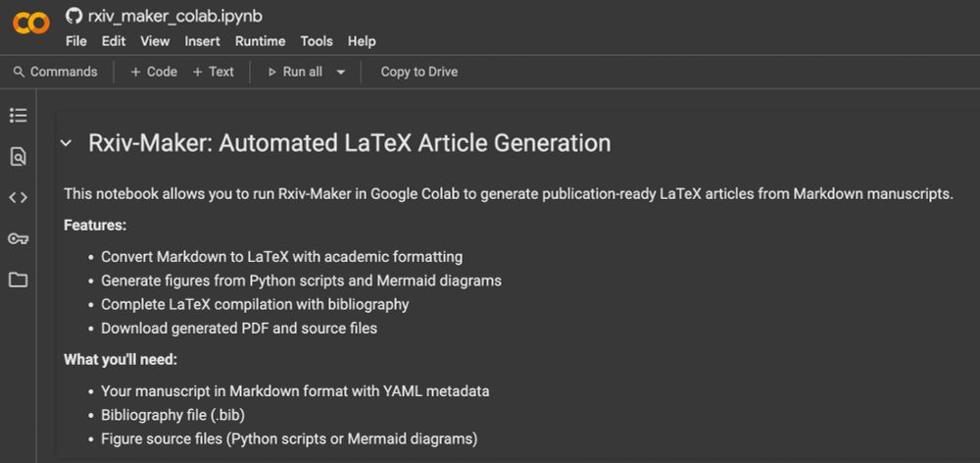Click the rxiv_maker_colab.ipynb notebook title
Viewport: 980px width, 463px height.
175,16
